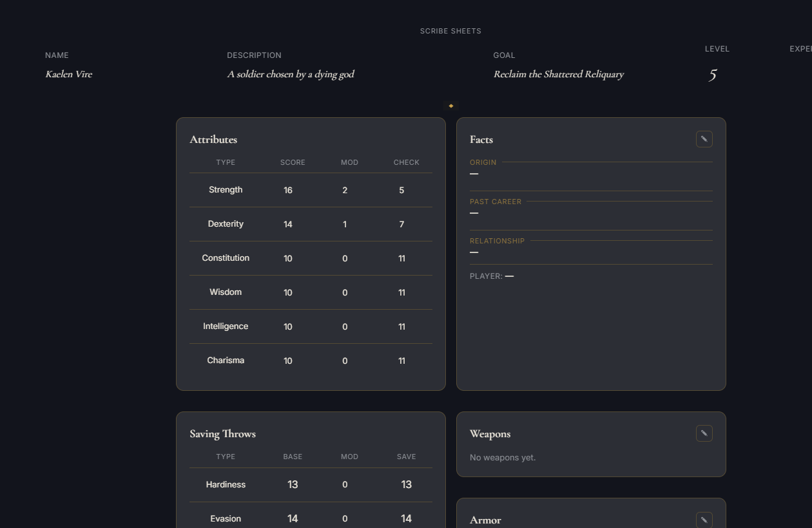Click Dexterity mod value 1
Viewport: 812px width, 528px height.
tap(345, 225)
